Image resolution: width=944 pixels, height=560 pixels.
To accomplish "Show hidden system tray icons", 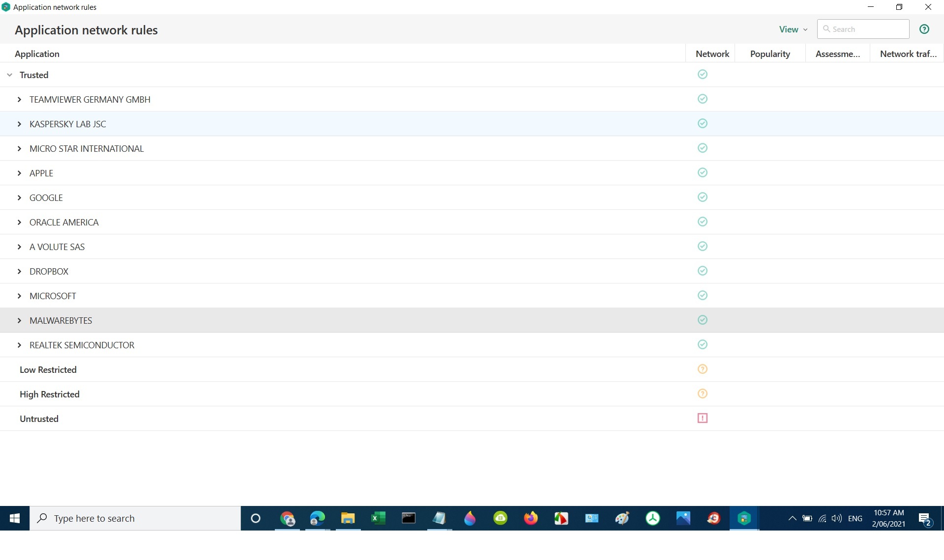I will [792, 518].
